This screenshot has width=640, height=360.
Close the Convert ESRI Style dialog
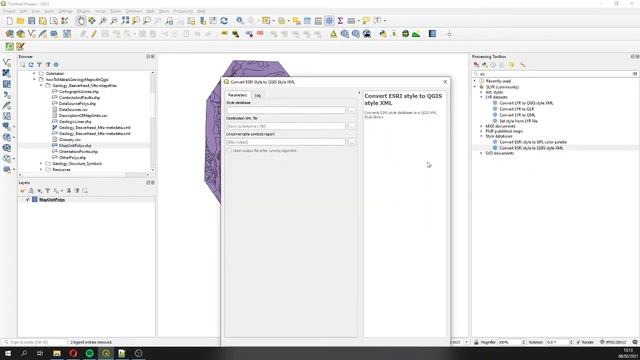(445, 82)
